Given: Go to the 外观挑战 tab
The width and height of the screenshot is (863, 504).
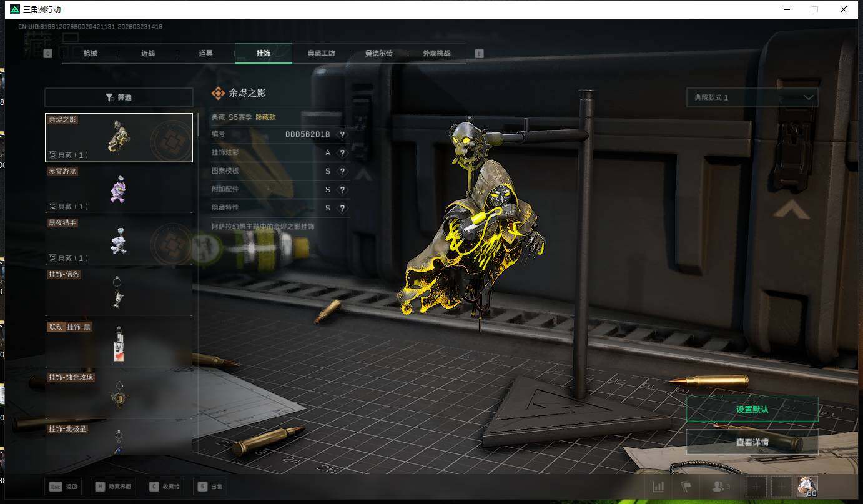Looking at the screenshot, I should tap(436, 54).
